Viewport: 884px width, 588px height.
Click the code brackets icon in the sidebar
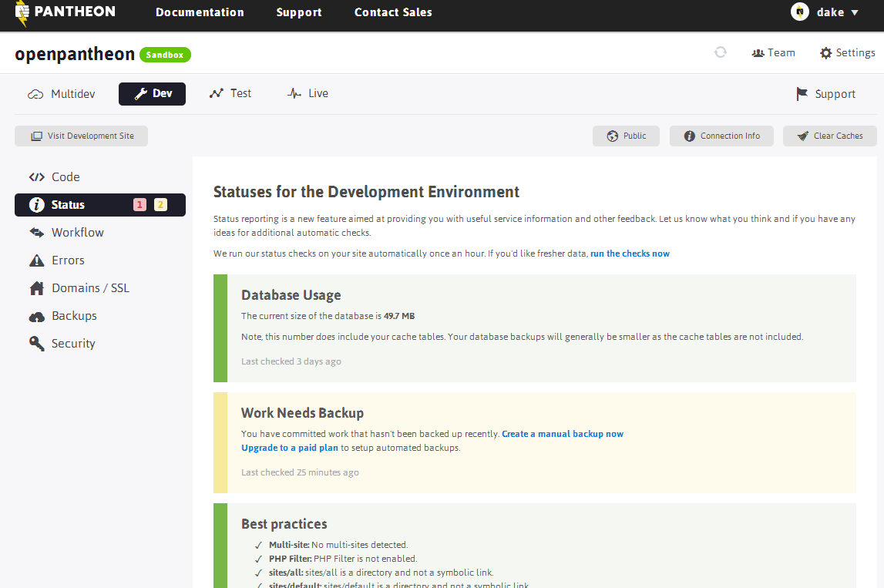pos(37,177)
